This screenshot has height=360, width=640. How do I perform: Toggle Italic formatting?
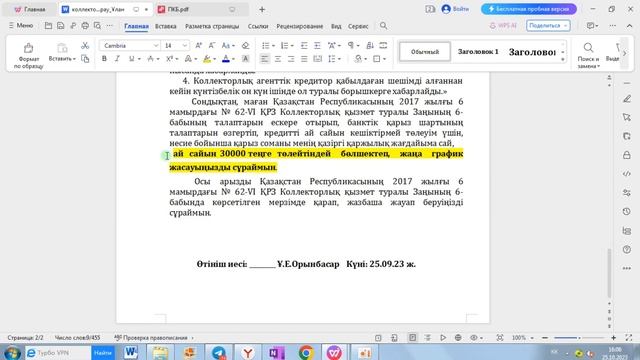[x=117, y=59]
